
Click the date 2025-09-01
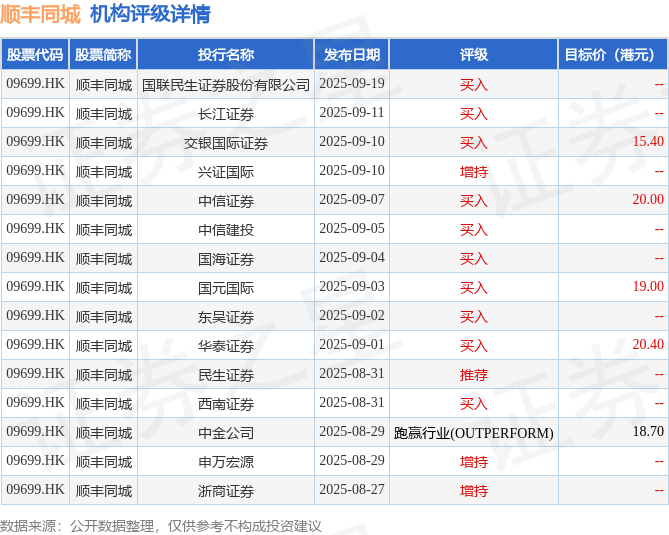pyautogui.click(x=352, y=344)
